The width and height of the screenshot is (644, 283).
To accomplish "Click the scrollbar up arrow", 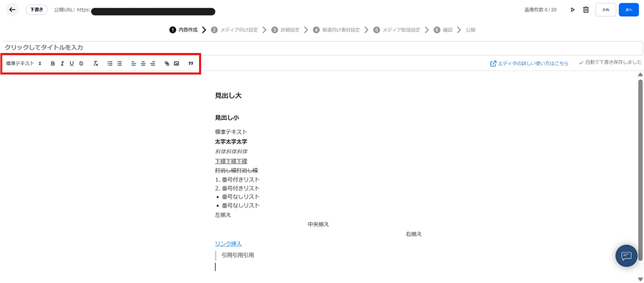I will 640,74.
